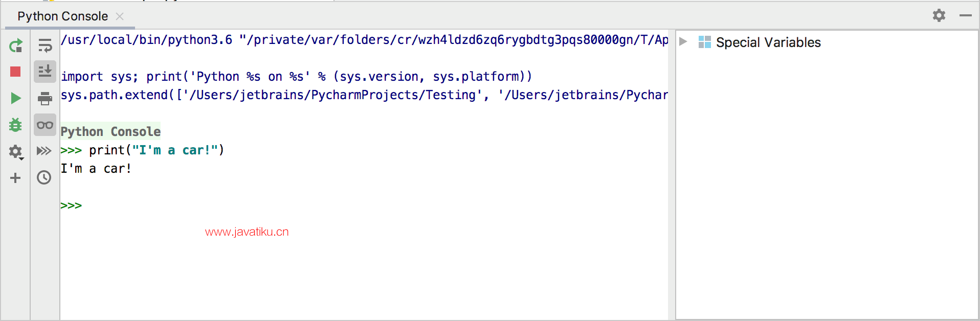Open console settings gear dropdown
Image resolution: width=980 pixels, height=321 pixels.
click(16, 151)
